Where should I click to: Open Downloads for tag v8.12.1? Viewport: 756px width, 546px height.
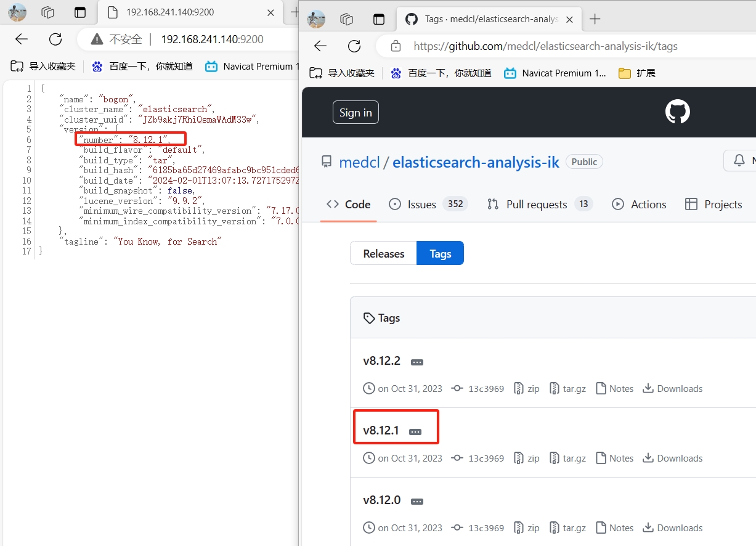click(673, 458)
